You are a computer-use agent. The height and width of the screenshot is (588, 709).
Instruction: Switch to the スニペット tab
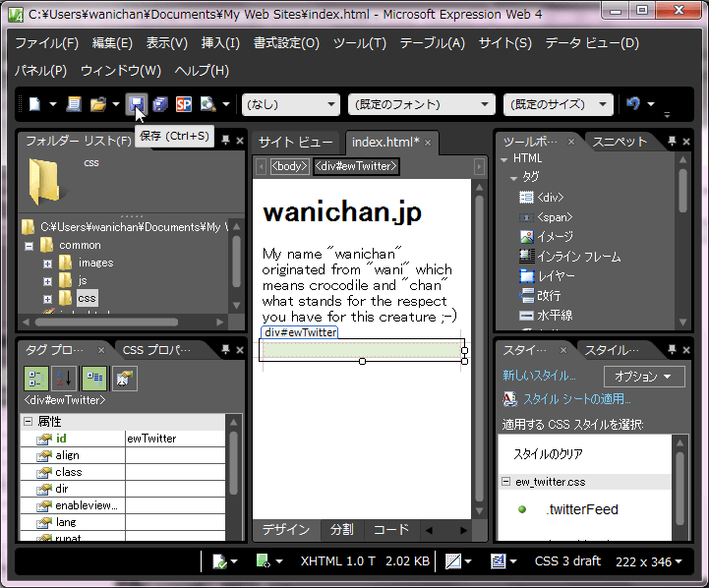620,142
